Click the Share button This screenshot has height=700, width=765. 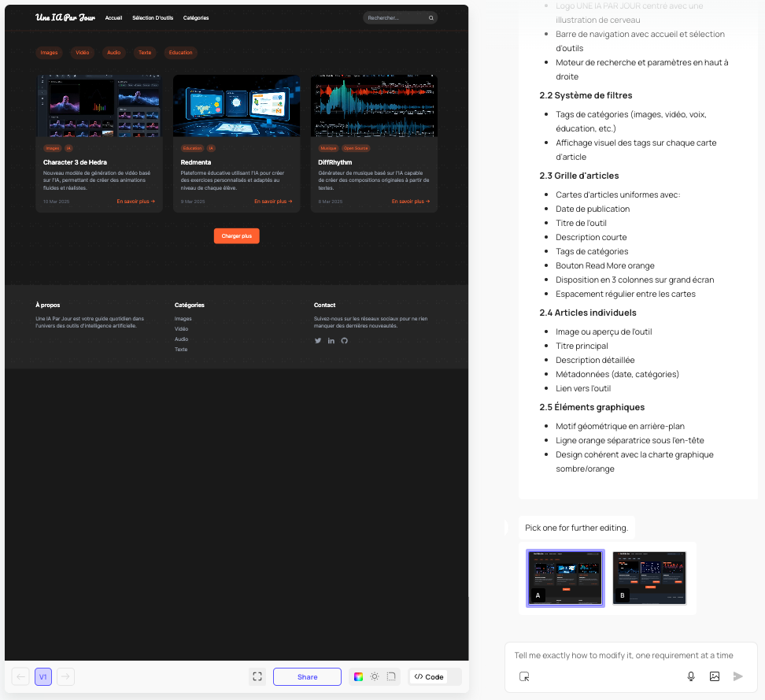(x=307, y=676)
